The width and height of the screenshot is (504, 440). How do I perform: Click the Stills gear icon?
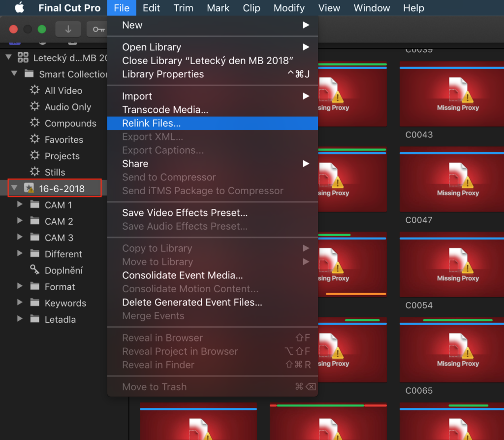(35, 171)
